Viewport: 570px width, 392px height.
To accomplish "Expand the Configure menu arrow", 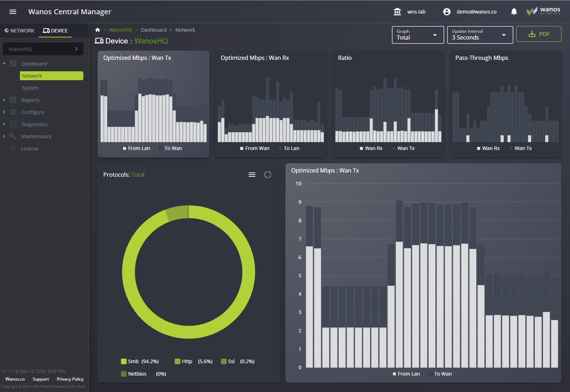I will pyautogui.click(x=4, y=112).
